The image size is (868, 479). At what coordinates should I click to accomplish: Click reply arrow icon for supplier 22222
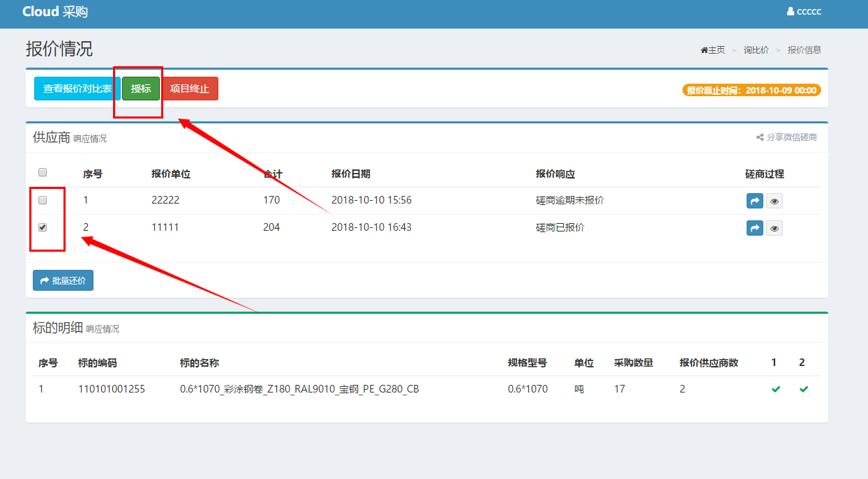click(x=754, y=201)
